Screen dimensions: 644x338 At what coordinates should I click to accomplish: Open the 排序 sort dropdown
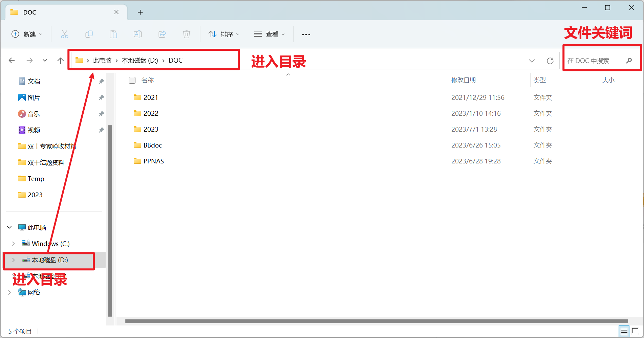[224, 34]
